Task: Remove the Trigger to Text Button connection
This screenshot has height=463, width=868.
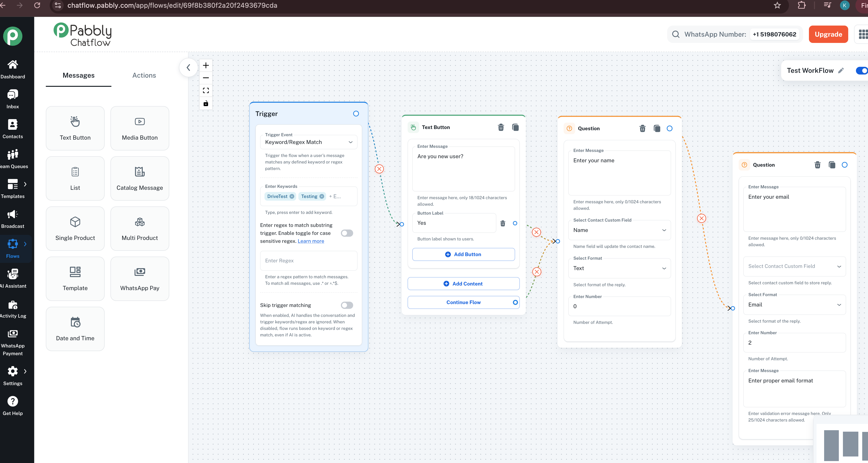Action: (x=380, y=169)
